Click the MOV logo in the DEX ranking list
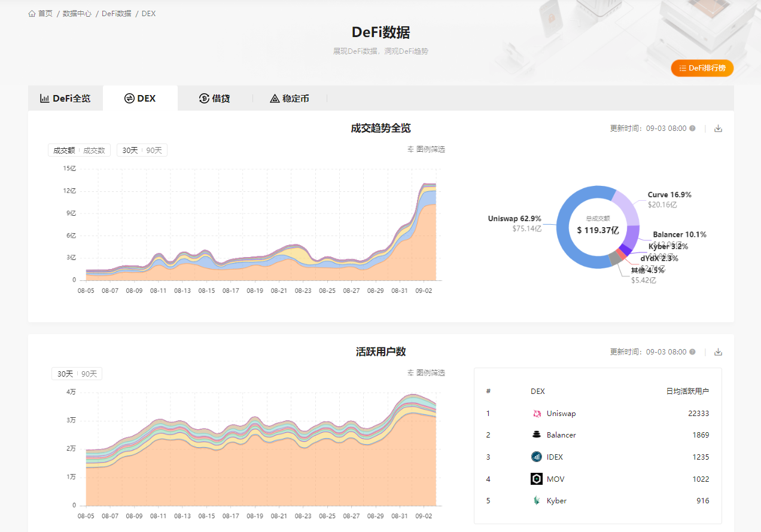Viewport: 761px width, 532px height. (536, 478)
